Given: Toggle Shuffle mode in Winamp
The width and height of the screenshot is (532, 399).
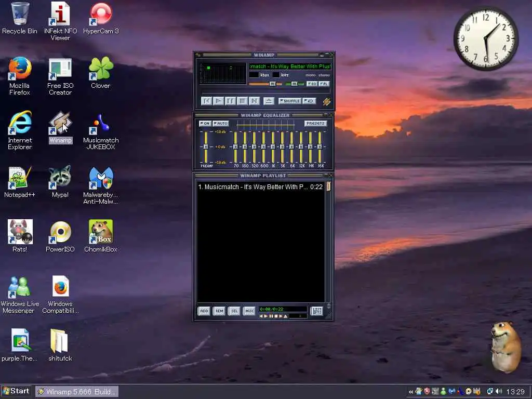Looking at the screenshot, I should tap(290, 101).
